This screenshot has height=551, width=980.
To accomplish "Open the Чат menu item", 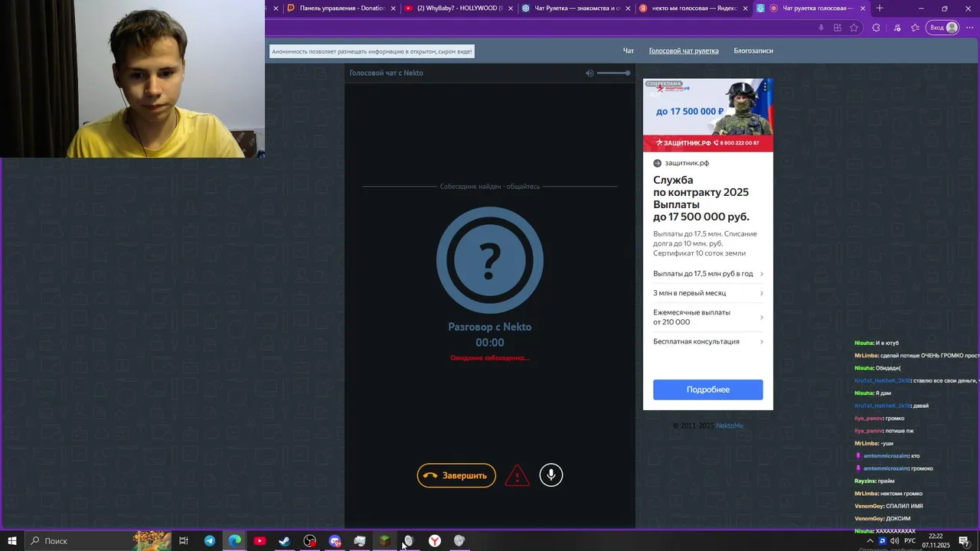I will (629, 51).
